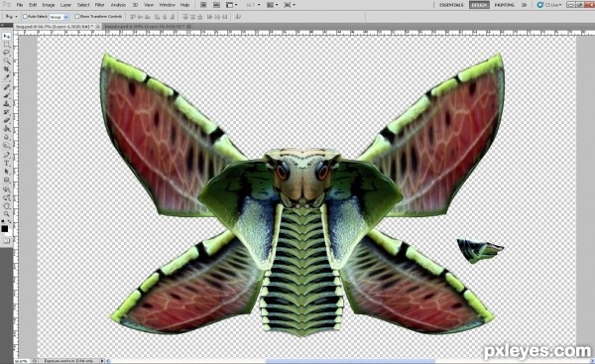Select the Hand tool
Viewport: 595px width, 364px height.
click(x=7, y=205)
